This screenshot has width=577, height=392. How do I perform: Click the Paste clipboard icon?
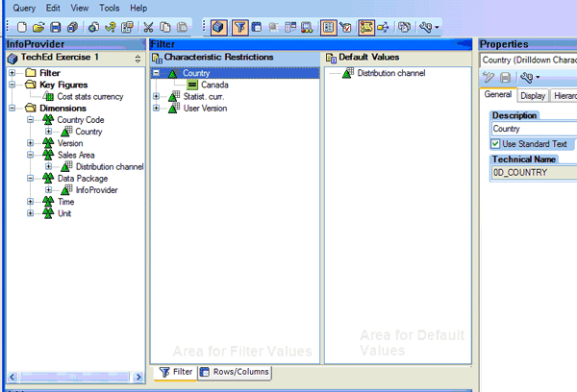(182, 27)
